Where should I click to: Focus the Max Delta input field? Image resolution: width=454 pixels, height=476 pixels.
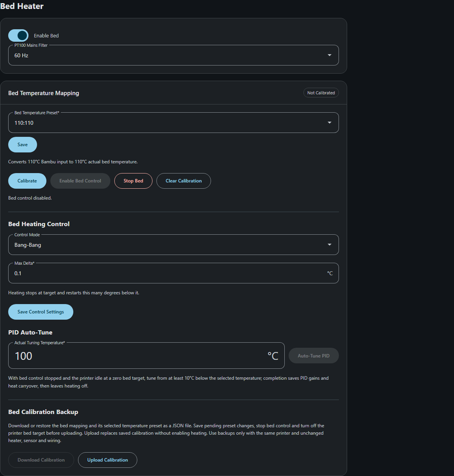[173, 273]
